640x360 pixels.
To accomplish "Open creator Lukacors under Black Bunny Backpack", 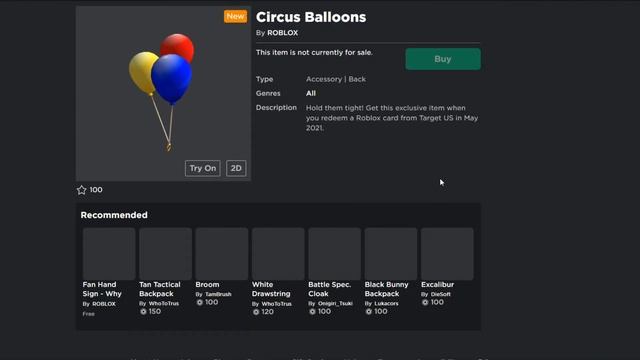I will pyautogui.click(x=386, y=304).
